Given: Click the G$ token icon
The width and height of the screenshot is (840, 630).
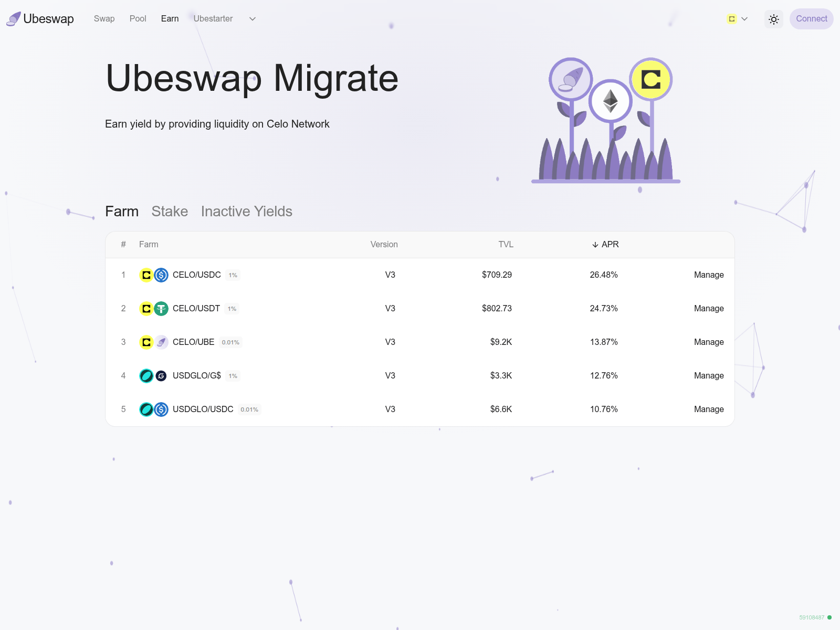Looking at the screenshot, I should pos(161,376).
